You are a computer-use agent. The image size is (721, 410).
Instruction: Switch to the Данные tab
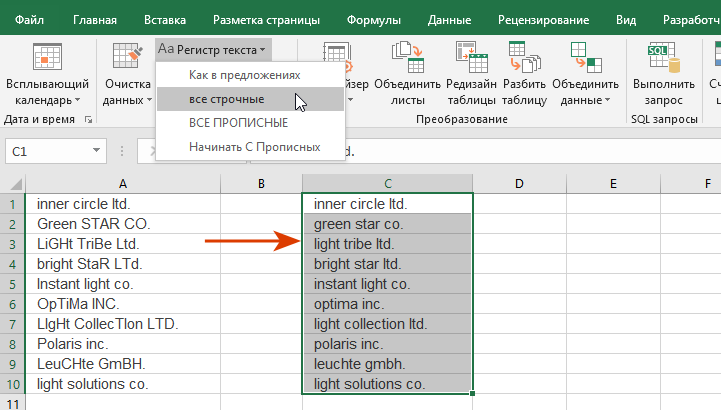coord(449,20)
